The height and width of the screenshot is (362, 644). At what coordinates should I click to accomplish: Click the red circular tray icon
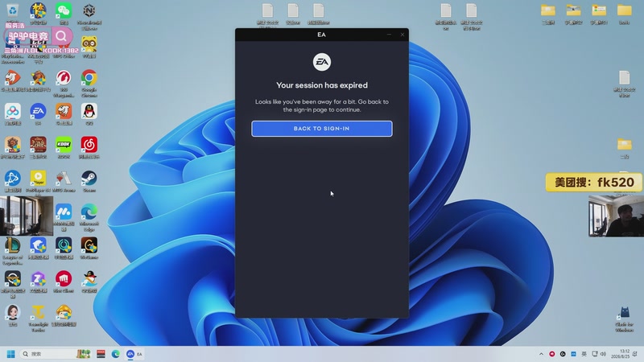pyautogui.click(x=552, y=354)
